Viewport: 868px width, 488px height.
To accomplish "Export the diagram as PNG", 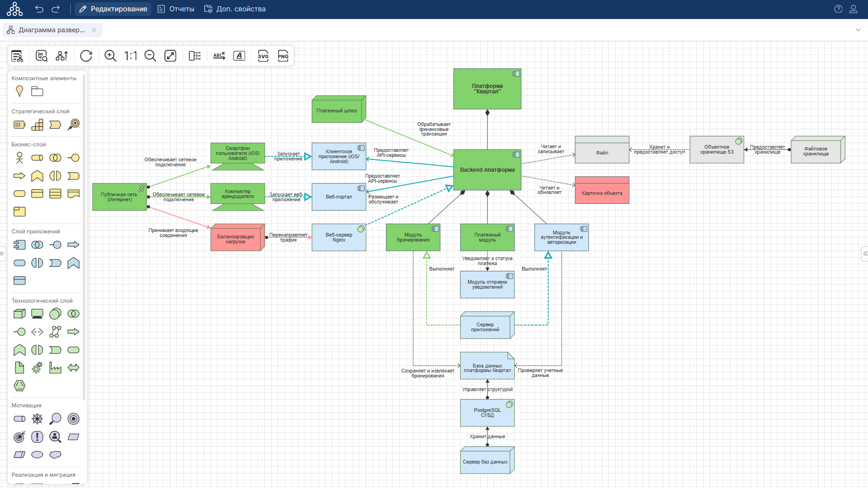I will click(x=283, y=56).
